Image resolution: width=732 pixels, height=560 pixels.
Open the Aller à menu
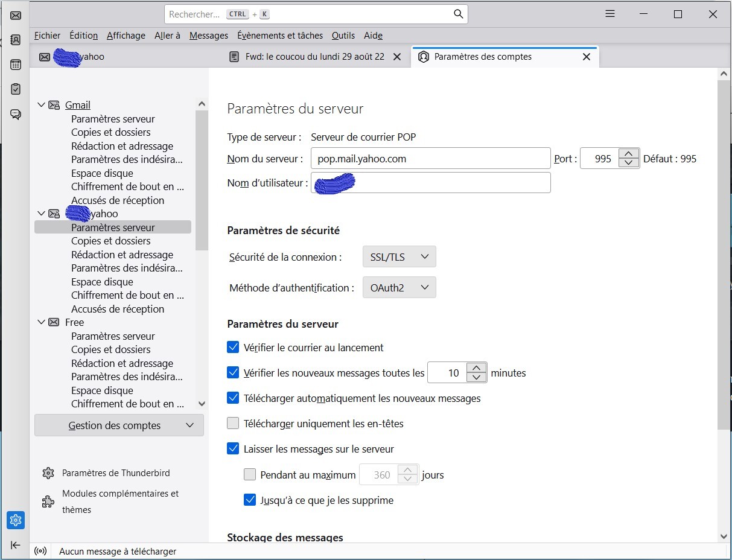167,36
